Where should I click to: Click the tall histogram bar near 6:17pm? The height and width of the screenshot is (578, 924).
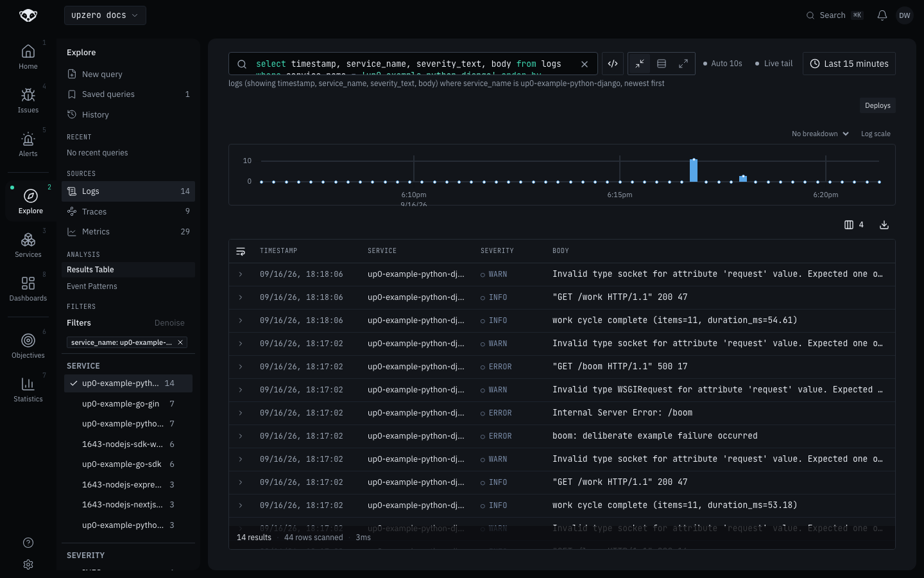(694, 170)
